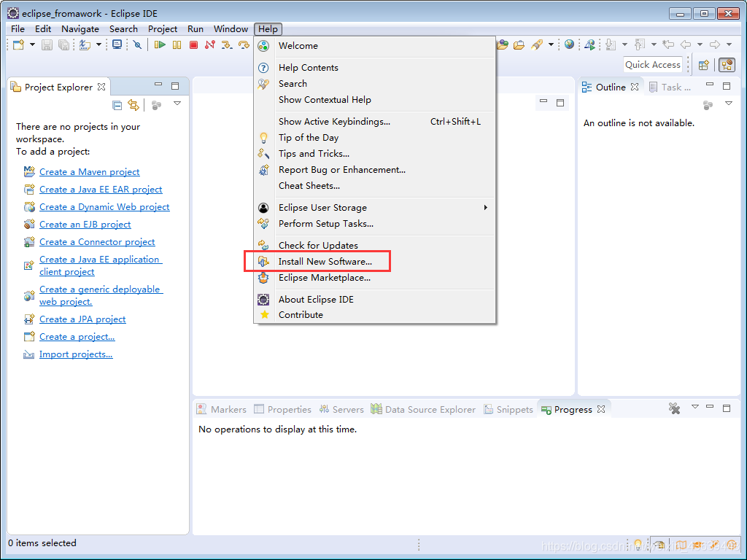Click the Previous Annotation toolbar icon
This screenshot has width=747, height=560.
tap(640, 44)
